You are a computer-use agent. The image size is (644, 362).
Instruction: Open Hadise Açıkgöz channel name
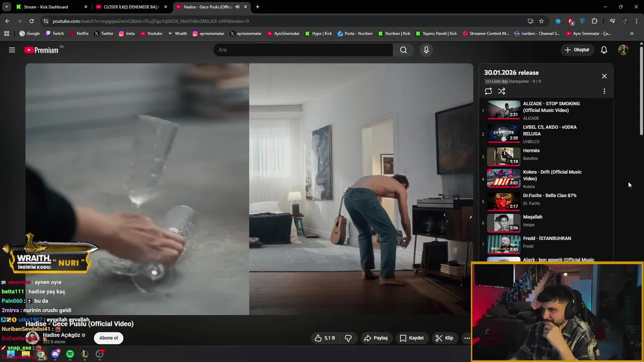point(61,335)
